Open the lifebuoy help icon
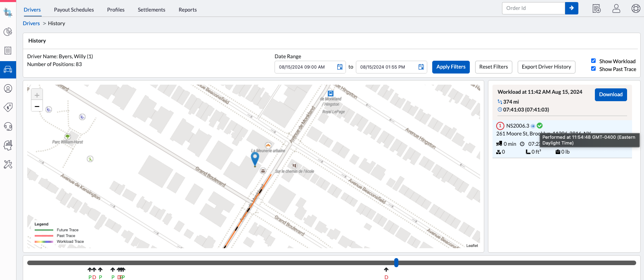Viewport: 644px width, 280px height. pyautogui.click(x=636, y=8)
